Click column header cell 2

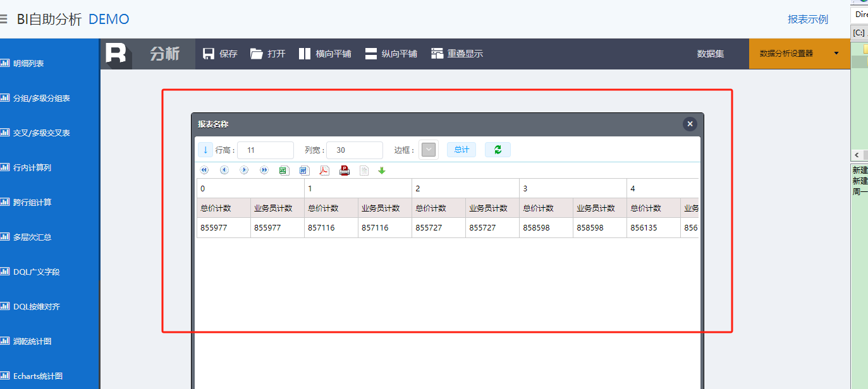click(465, 189)
